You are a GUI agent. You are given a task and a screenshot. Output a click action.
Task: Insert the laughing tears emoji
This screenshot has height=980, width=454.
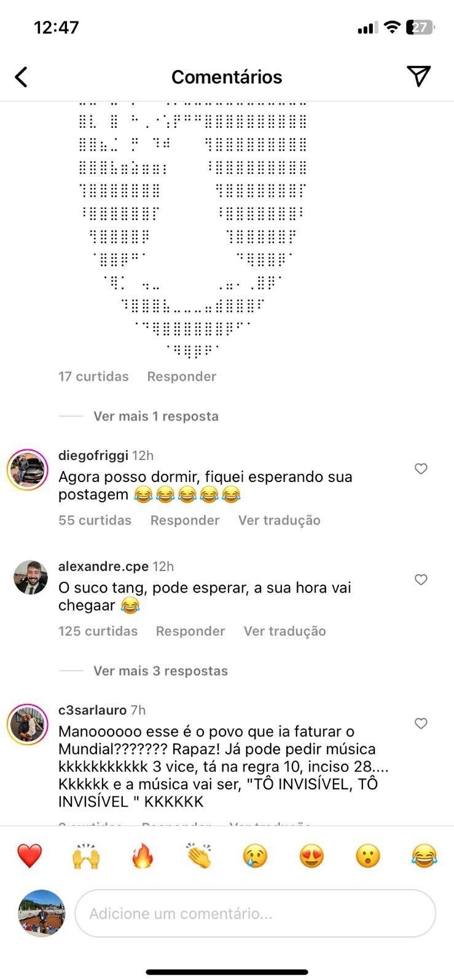pyautogui.click(x=425, y=856)
